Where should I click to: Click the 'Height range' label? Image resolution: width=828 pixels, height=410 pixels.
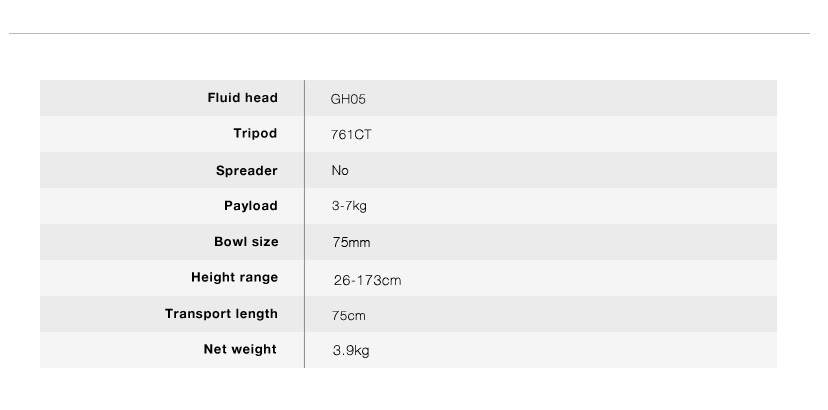235,278
